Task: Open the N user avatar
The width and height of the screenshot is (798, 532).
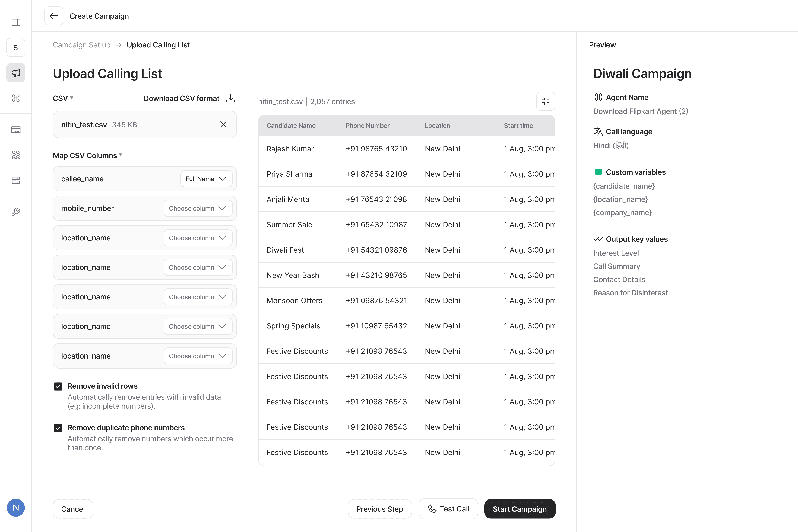Action: pos(16,508)
